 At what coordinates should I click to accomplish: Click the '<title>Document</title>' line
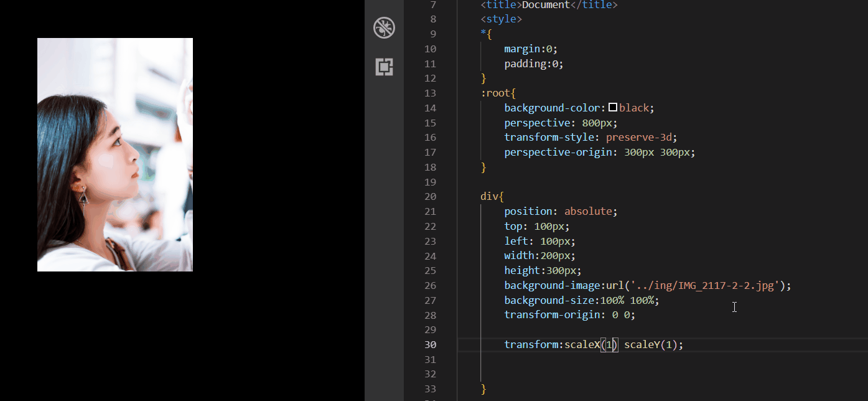pos(549,5)
